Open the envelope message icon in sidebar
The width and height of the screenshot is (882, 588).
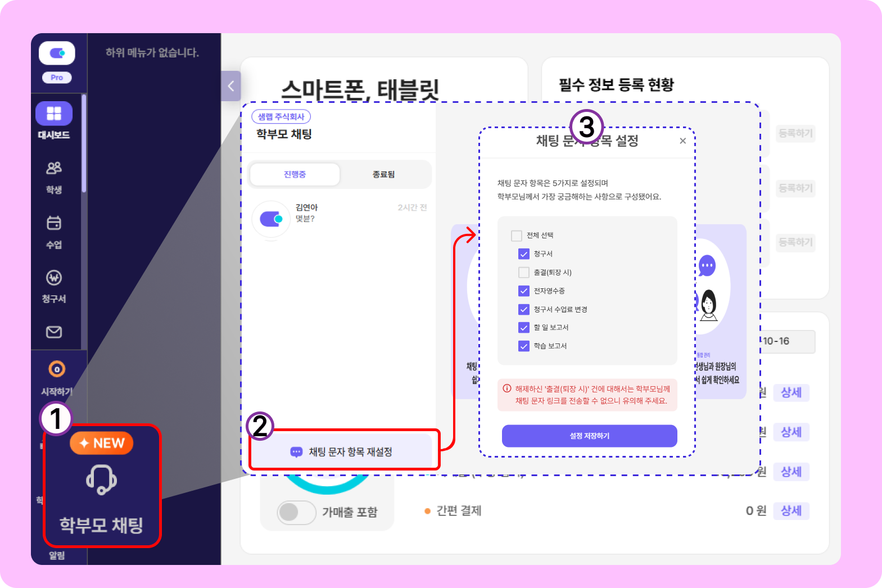54,332
